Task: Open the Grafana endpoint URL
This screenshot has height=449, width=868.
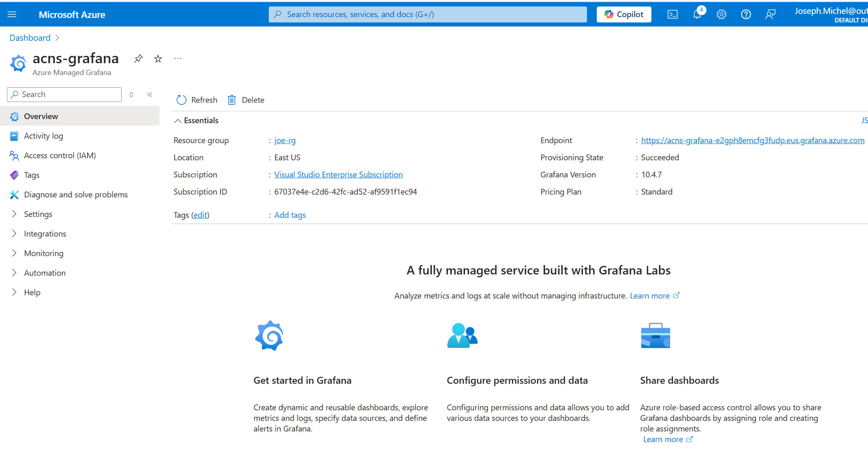Action: [753, 140]
